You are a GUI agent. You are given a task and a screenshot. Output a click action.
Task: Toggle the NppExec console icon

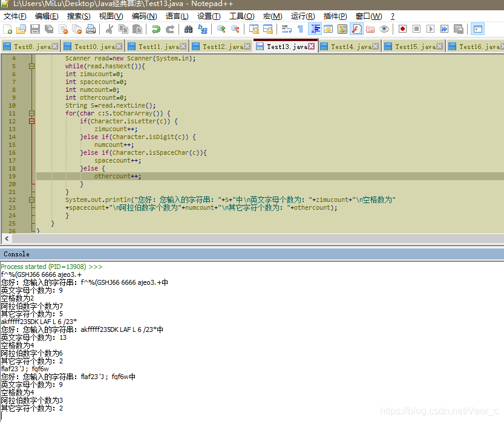coord(477,29)
